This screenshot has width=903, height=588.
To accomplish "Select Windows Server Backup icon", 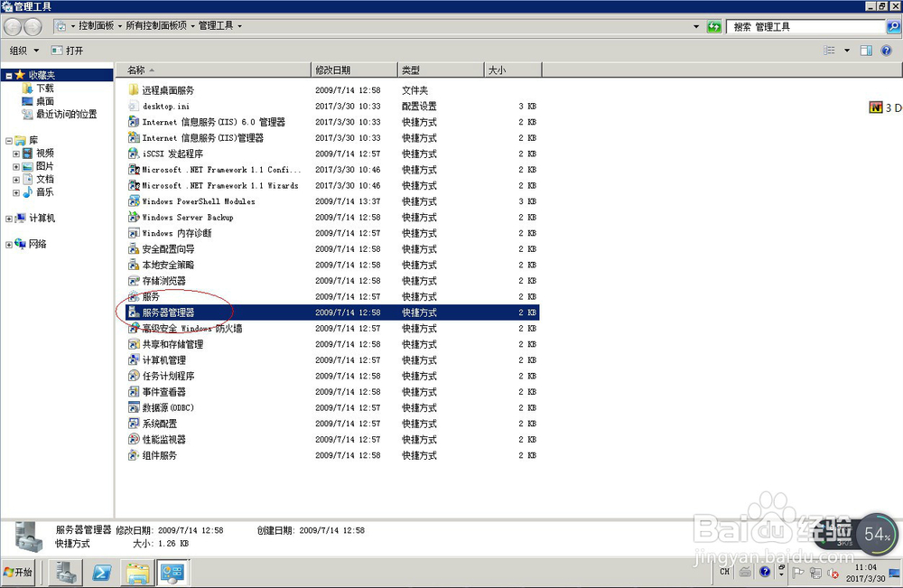I will click(134, 217).
